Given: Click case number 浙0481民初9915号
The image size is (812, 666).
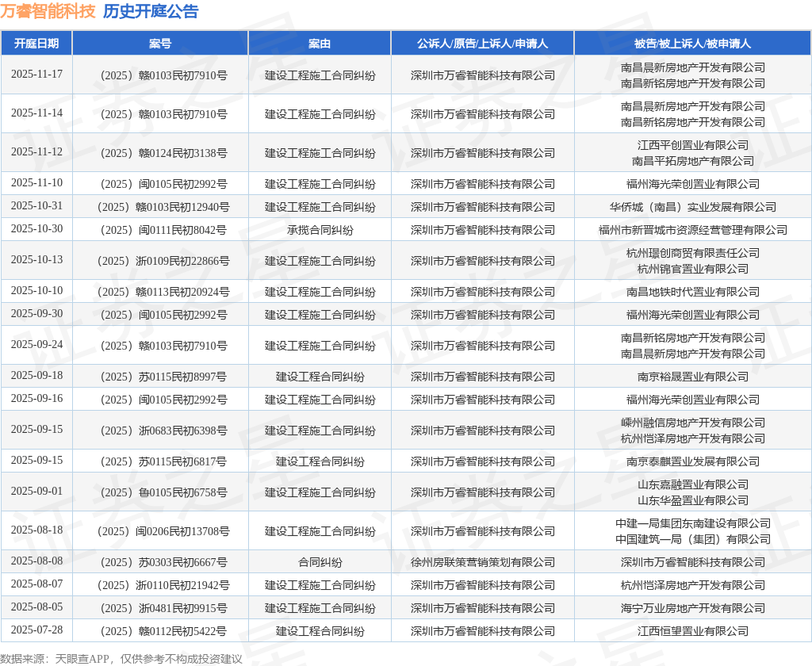Looking at the screenshot, I should pyautogui.click(x=163, y=608).
